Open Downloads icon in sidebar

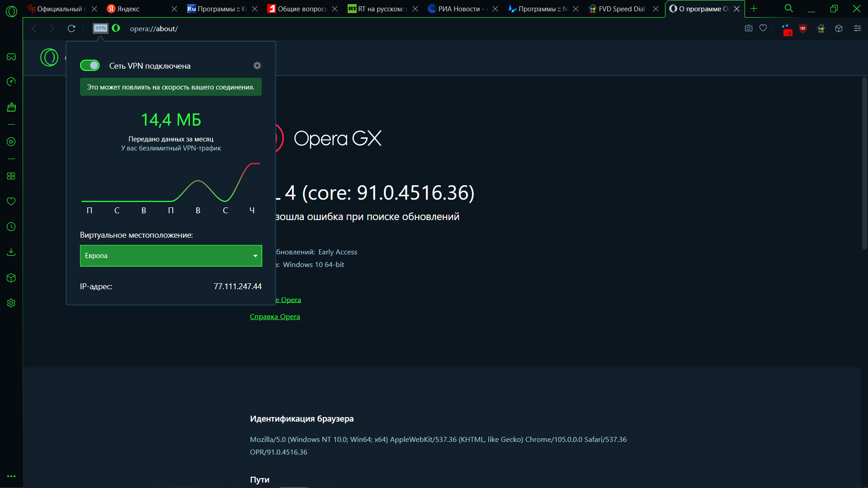(x=11, y=252)
